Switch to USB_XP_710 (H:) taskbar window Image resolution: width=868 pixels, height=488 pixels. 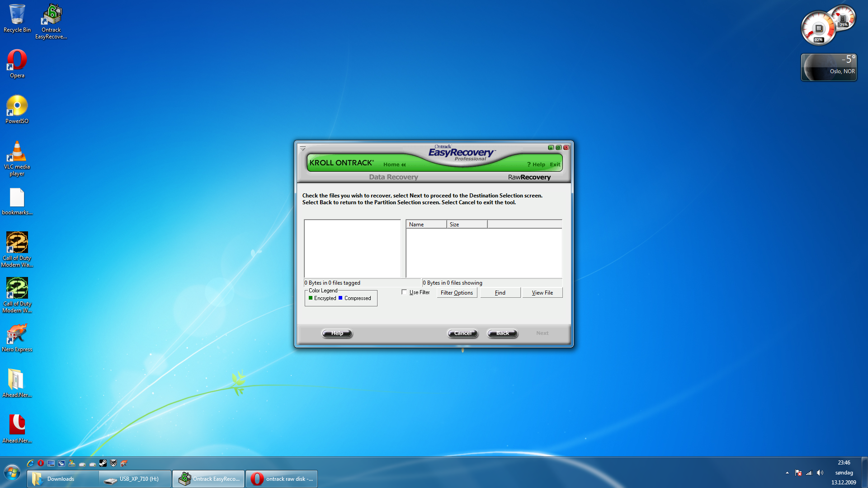coord(135,479)
